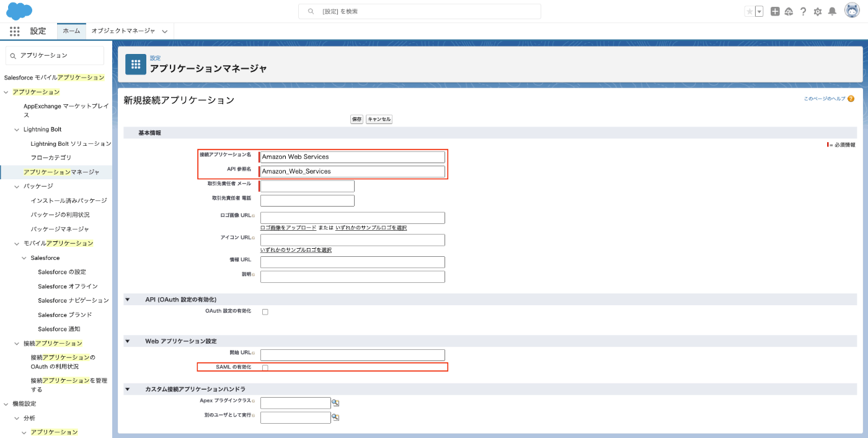868x438 pixels.
Task: Open the このページのヘルプ link
Action: [x=825, y=99]
